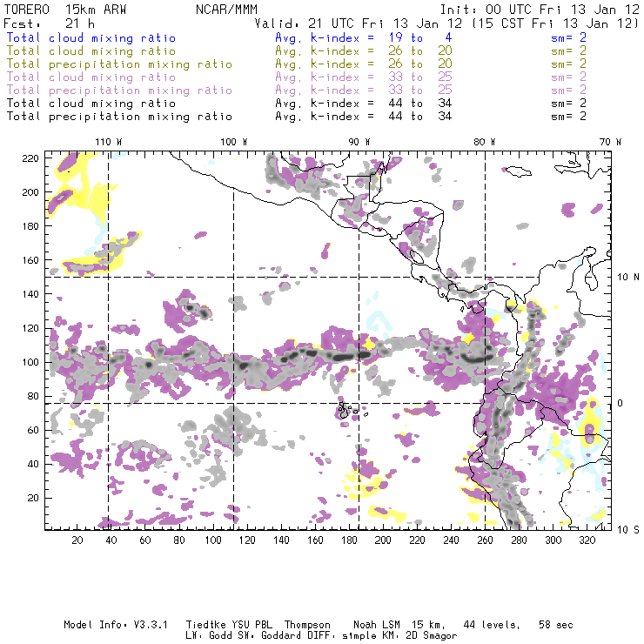Click the '58 sec' timestep text
The width and height of the screenshot is (644, 644).
556,625
